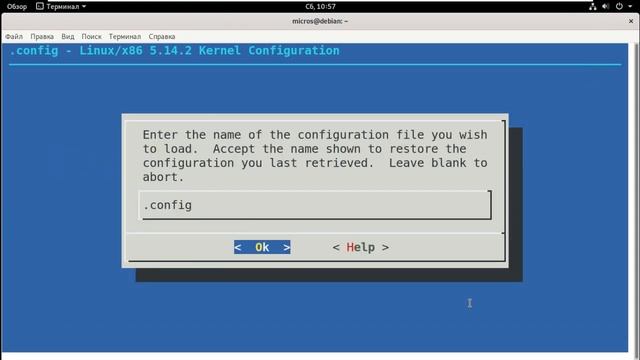640x360 pixels.
Task: Open the Обзор activities overview
Action: tap(17, 7)
